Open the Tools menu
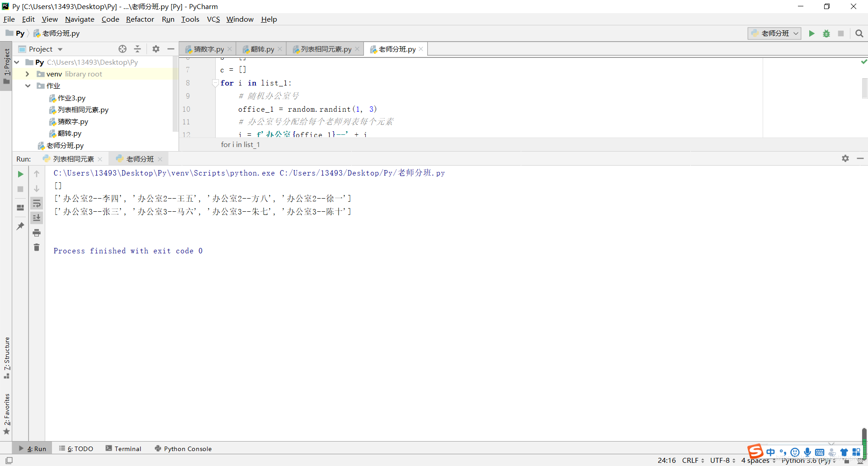This screenshot has width=868, height=466. coord(190,19)
